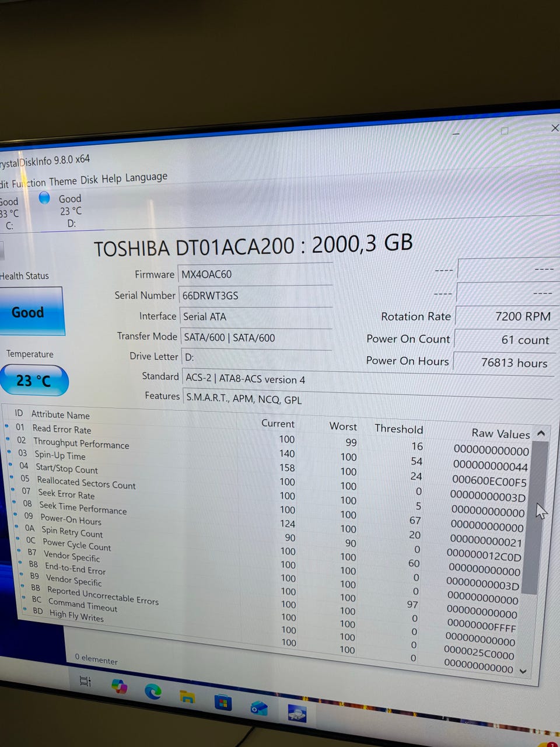This screenshot has width=560, height=747.
Task: Click raw value 000000012C0D
Action: point(484,555)
